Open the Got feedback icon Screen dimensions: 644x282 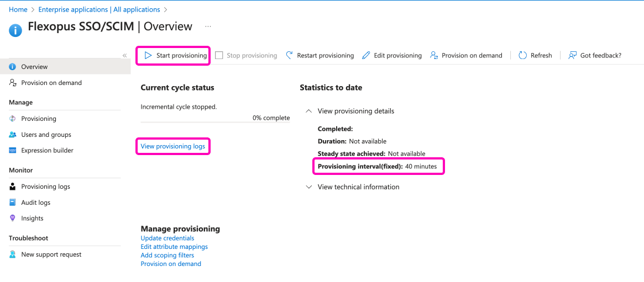tap(573, 55)
